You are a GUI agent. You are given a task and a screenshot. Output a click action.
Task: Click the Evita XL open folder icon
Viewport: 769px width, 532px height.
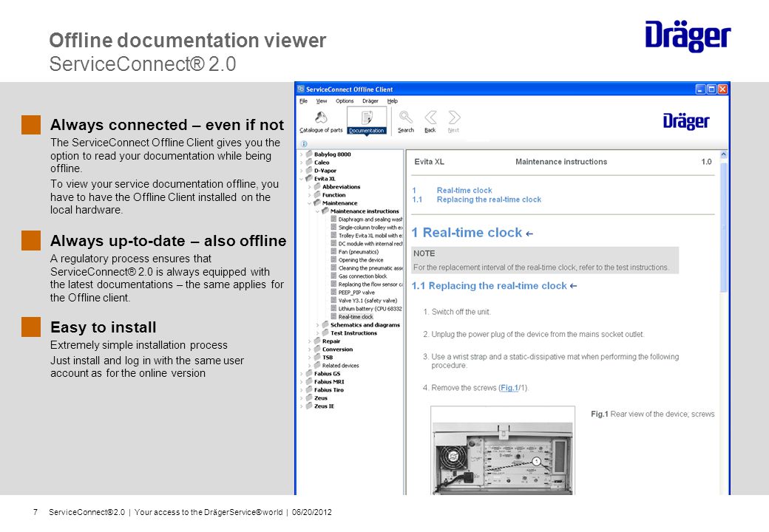[310, 178]
